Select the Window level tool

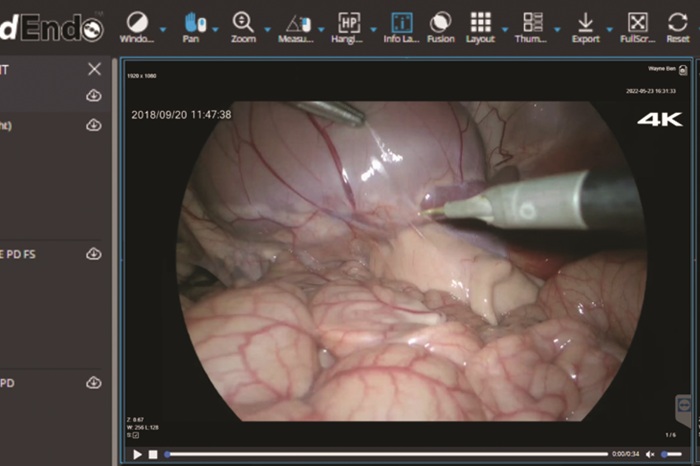tap(137, 27)
